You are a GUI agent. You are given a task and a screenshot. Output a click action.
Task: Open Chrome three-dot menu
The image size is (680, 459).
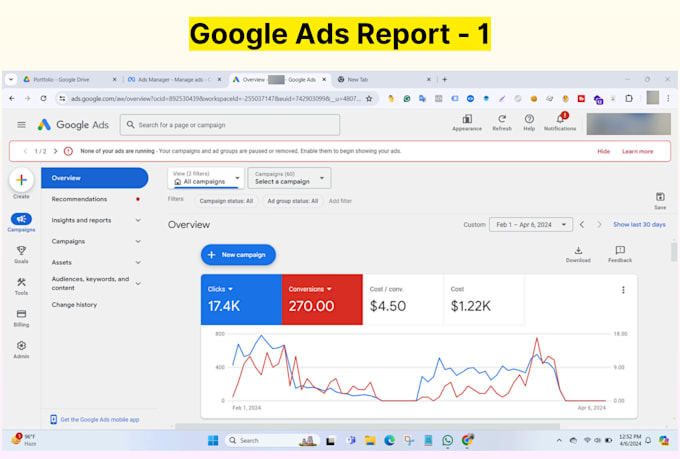click(x=668, y=98)
